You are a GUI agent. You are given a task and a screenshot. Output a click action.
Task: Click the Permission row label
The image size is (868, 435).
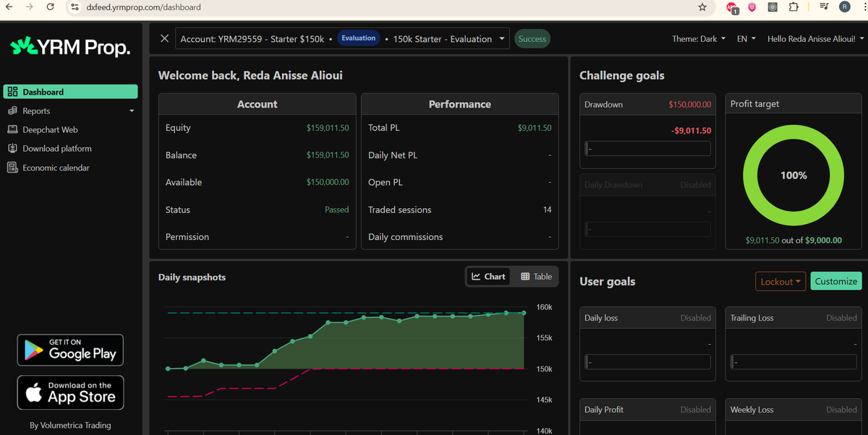tap(187, 237)
